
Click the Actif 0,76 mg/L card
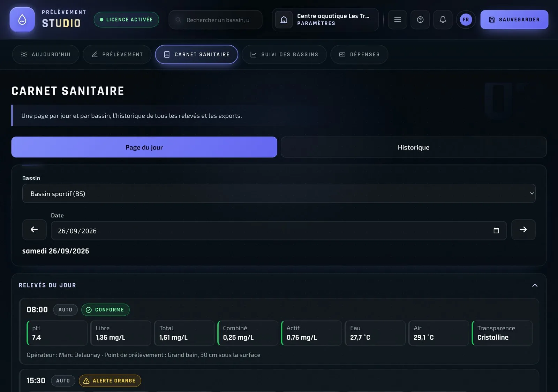tap(311, 333)
